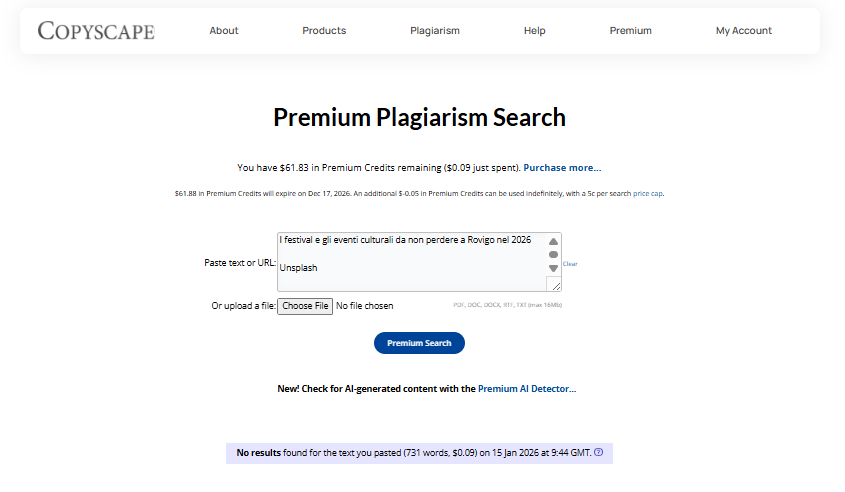Click the No results status message

coord(413,453)
